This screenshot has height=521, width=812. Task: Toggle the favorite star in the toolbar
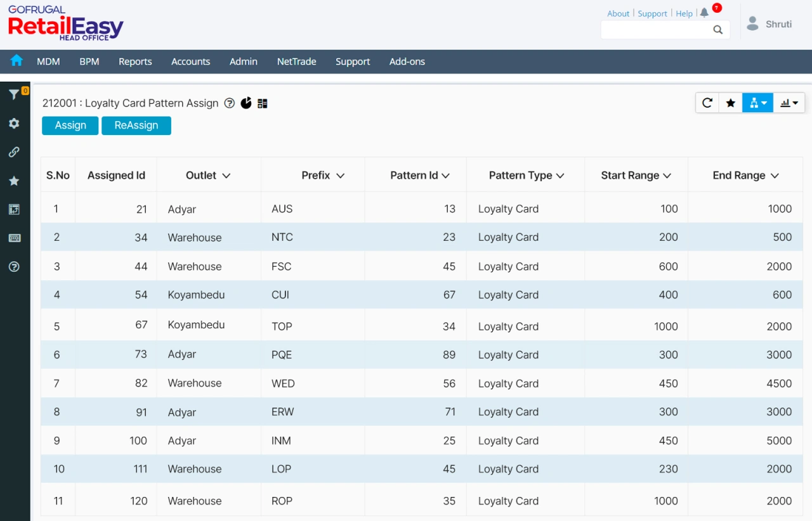click(x=731, y=102)
